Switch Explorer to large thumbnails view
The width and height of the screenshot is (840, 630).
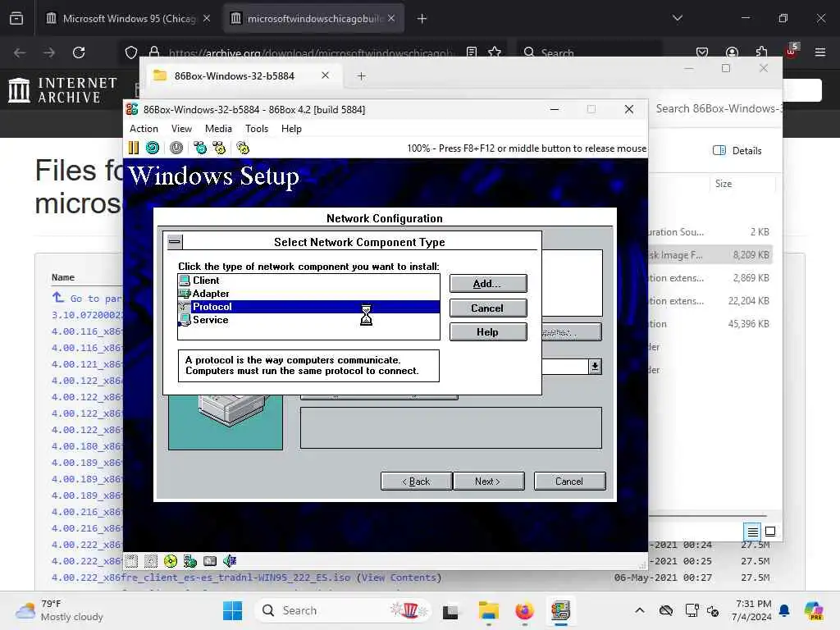[x=770, y=532]
